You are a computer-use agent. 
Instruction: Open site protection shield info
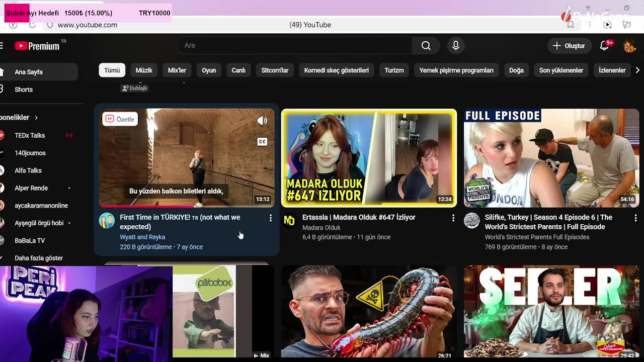pos(50,25)
